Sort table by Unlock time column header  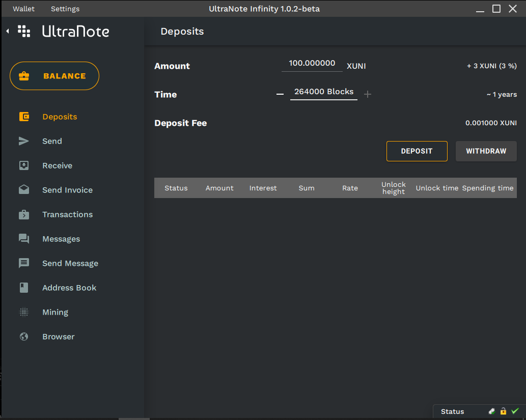pyautogui.click(x=437, y=188)
